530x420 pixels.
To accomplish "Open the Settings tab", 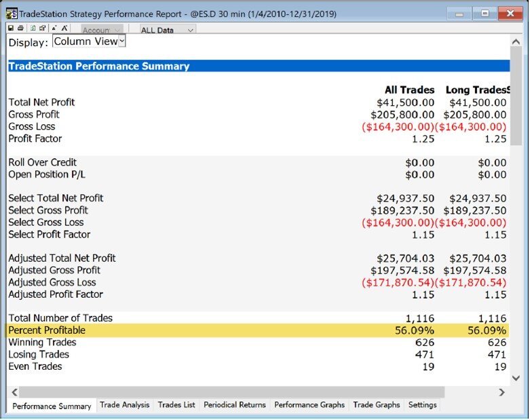I will click(423, 405).
